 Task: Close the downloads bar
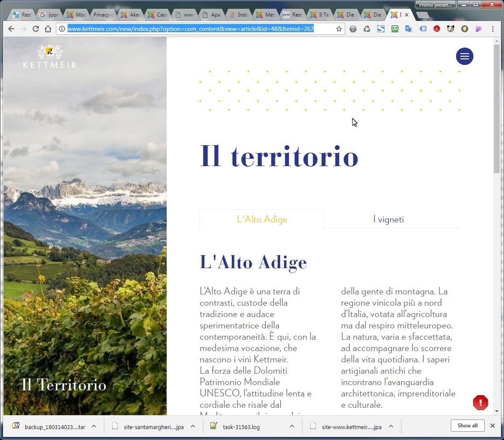[492, 426]
